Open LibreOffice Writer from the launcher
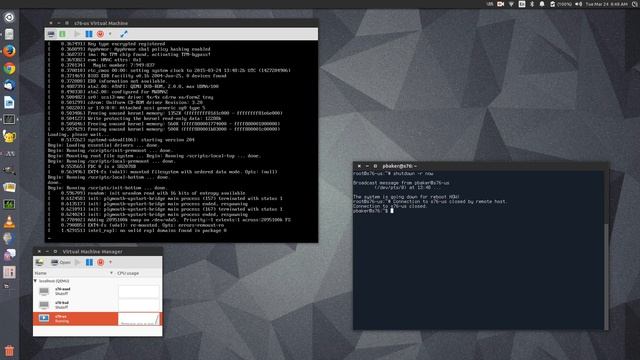Screen dimensions: 640x360 click(9, 102)
